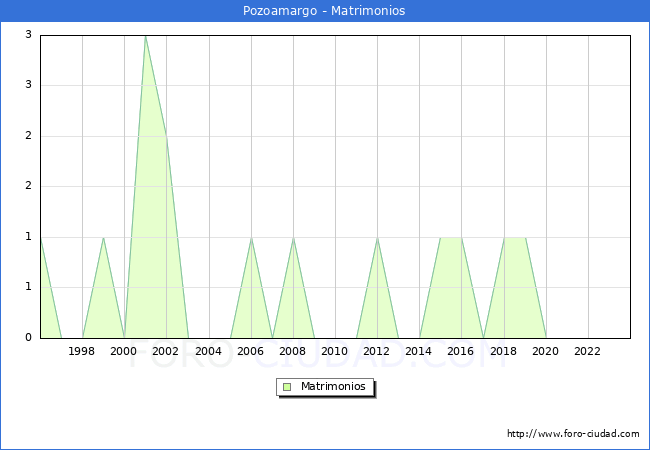
Task: Click the 2004 x-axis label
Action: [208, 351]
